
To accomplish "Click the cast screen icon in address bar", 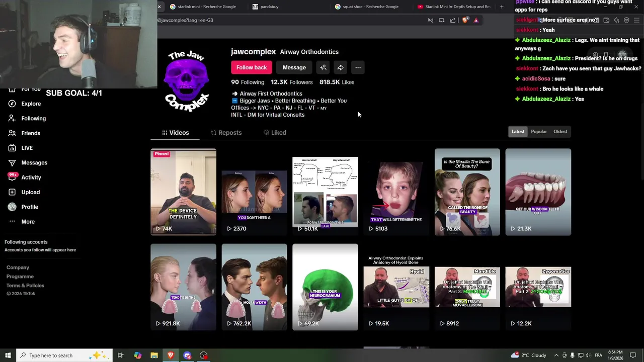I will (x=441, y=20).
